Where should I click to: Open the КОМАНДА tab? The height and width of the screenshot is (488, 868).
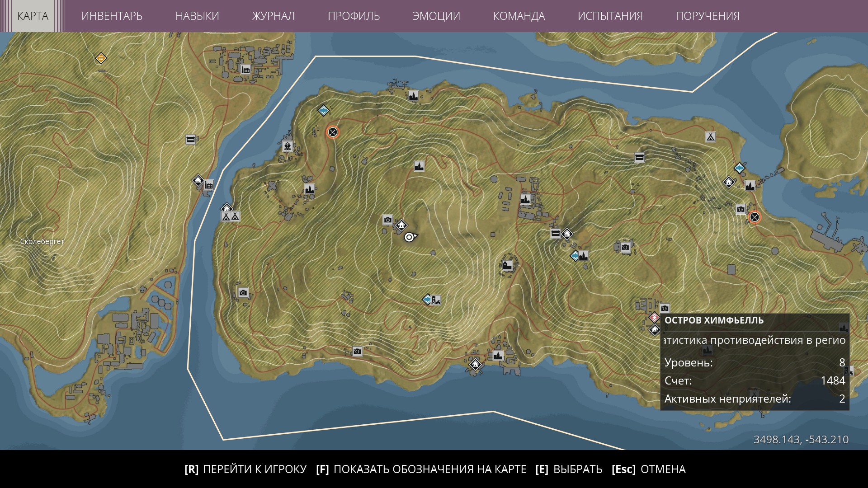pos(519,16)
